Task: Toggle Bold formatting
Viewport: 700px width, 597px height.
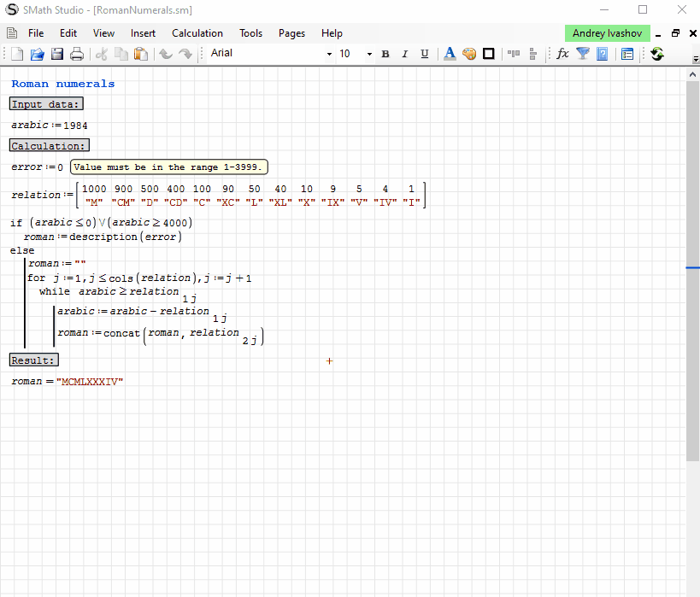Action: (x=385, y=54)
